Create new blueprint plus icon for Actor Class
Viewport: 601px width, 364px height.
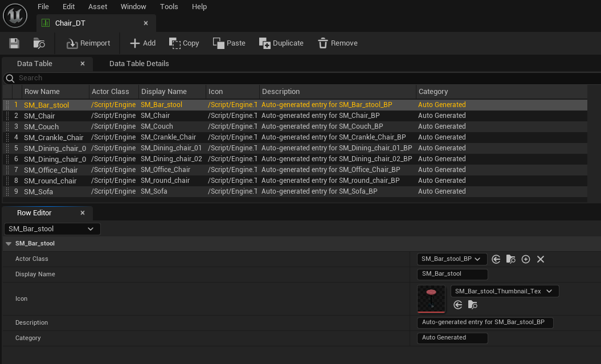pyautogui.click(x=526, y=259)
